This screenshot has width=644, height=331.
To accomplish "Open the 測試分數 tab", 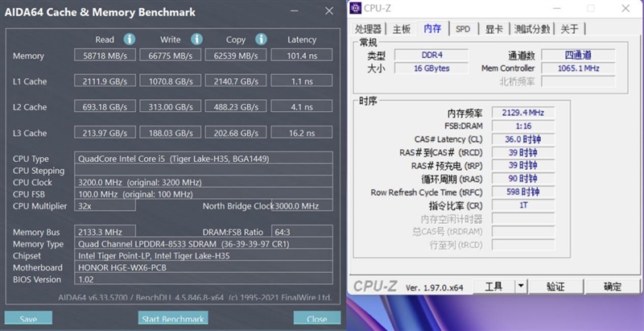I will click(x=532, y=29).
